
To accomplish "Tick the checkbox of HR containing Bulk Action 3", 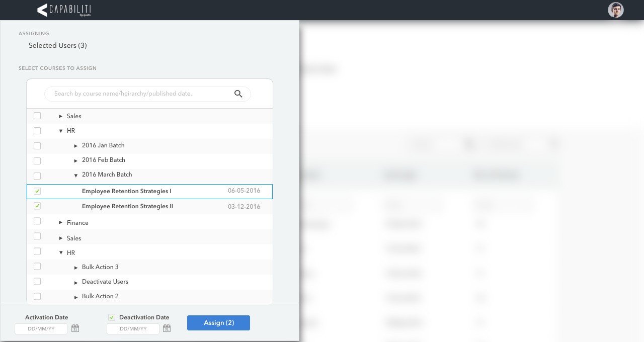I will pyautogui.click(x=37, y=251).
